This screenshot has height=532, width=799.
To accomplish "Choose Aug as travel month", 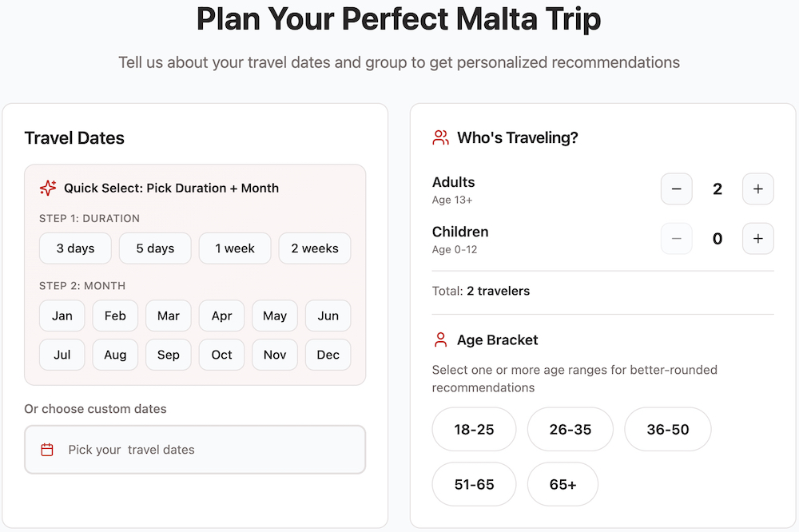I will (115, 355).
